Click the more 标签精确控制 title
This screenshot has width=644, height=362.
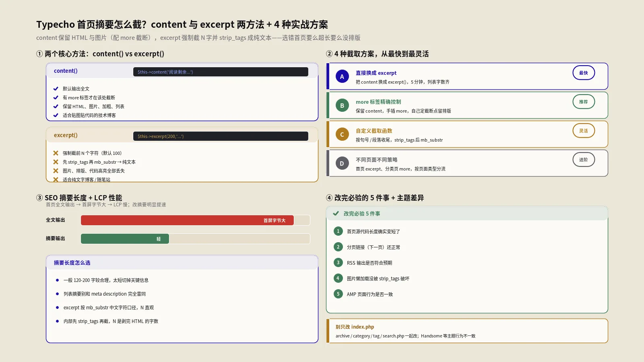pos(378,102)
